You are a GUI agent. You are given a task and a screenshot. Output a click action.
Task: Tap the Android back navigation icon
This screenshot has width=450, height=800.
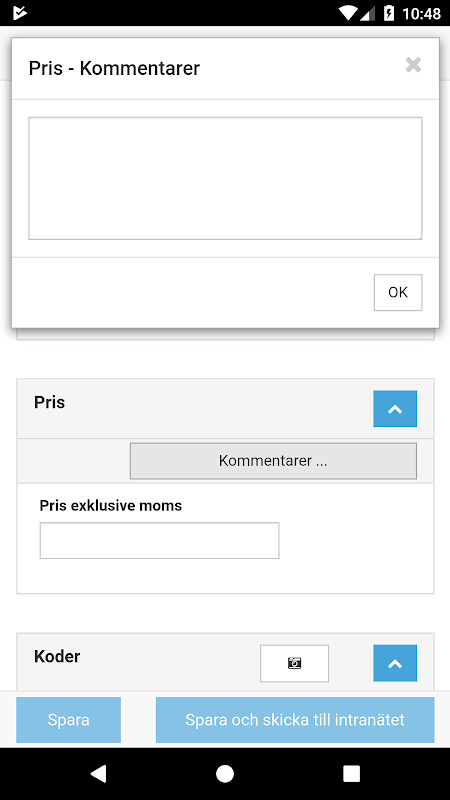pos(98,773)
